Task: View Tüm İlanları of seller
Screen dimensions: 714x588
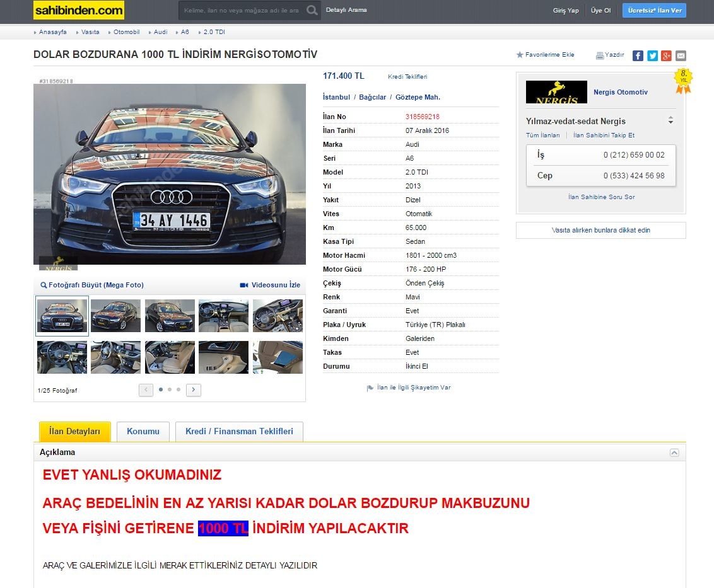Action: pos(543,135)
